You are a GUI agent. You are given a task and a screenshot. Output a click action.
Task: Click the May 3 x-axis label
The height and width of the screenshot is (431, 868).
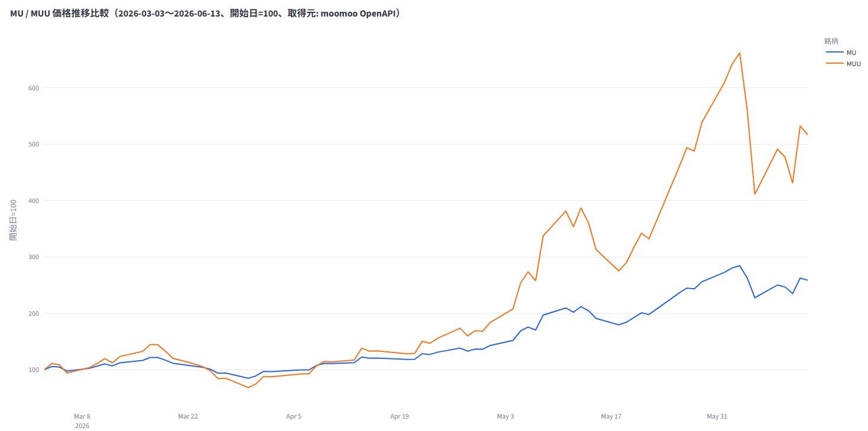pos(505,416)
